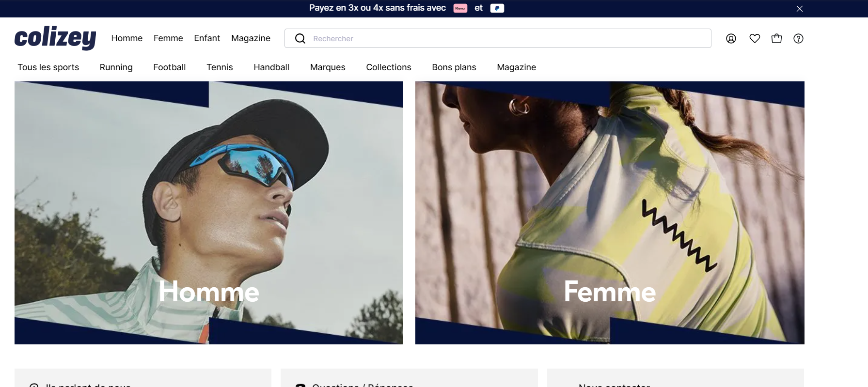The height and width of the screenshot is (387, 868).
Task: Expand the Collections menu
Action: pyautogui.click(x=389, y=67)
